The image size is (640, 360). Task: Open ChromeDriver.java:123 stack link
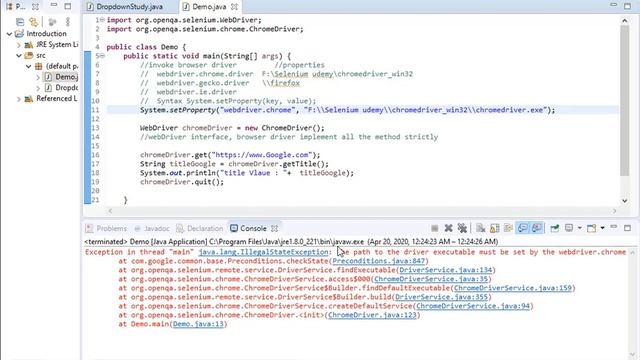click(372, 315)
